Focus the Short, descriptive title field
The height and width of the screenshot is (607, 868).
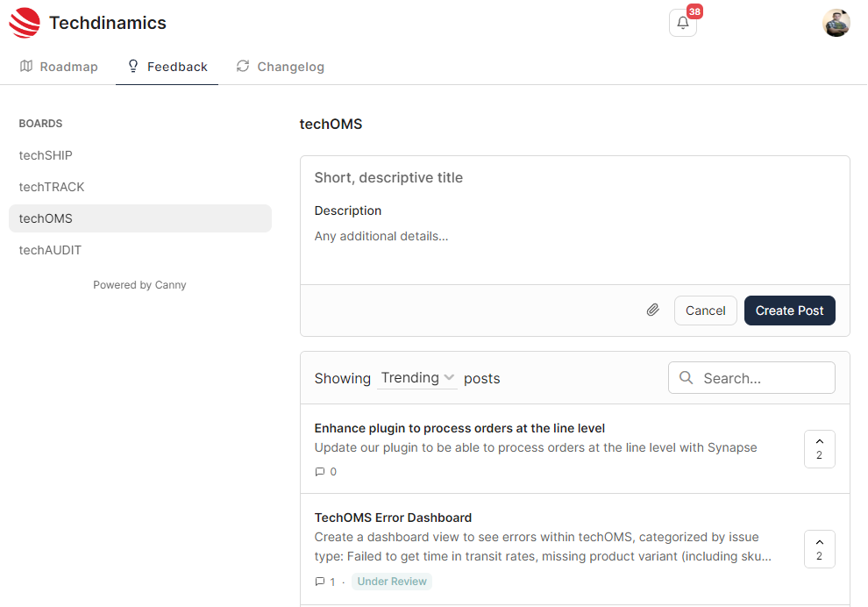click(574, 178)
